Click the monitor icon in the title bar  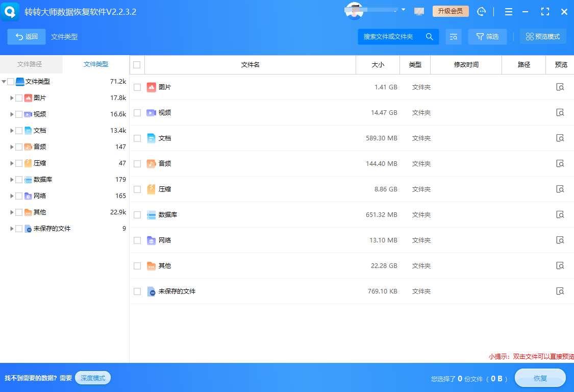tap(419, 11)
